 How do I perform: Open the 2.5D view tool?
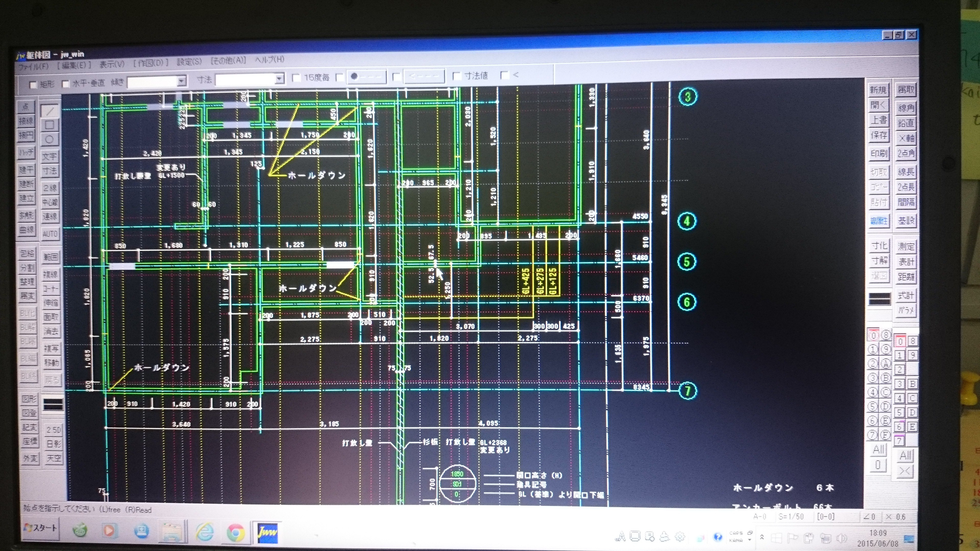point(54,430)
